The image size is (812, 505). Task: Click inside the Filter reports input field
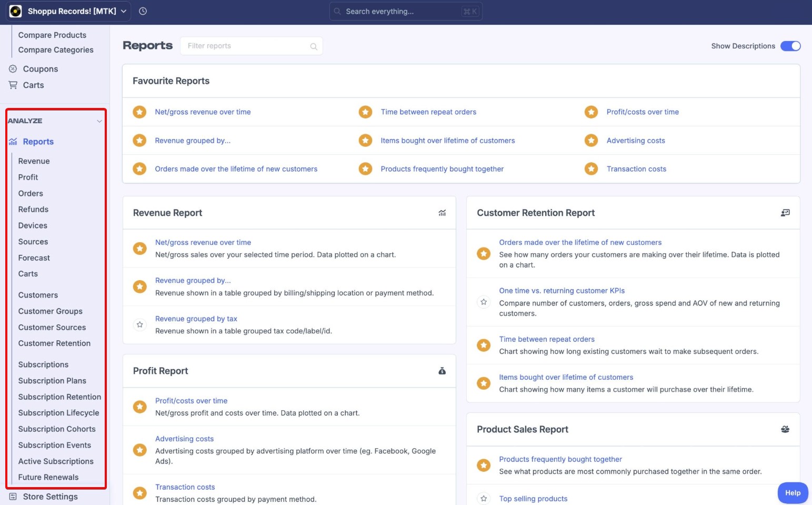pos(242,46)
